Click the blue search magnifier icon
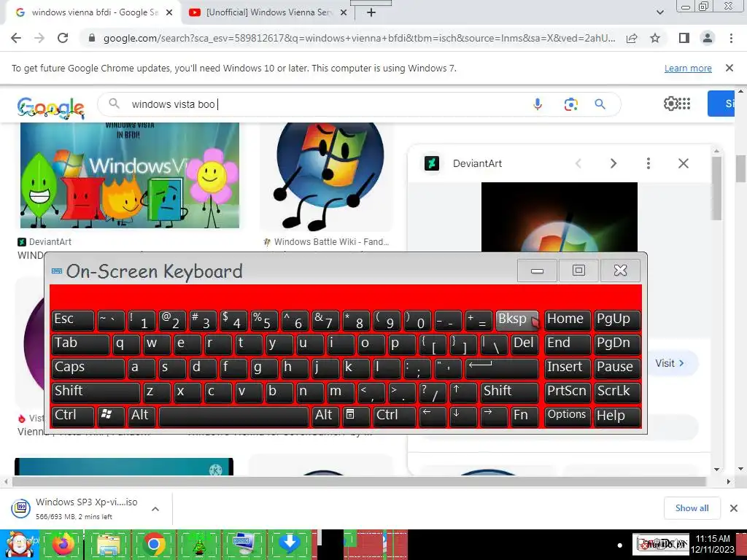Image resolution: width=747 pixels, height=560 pixels. [600, 104]
